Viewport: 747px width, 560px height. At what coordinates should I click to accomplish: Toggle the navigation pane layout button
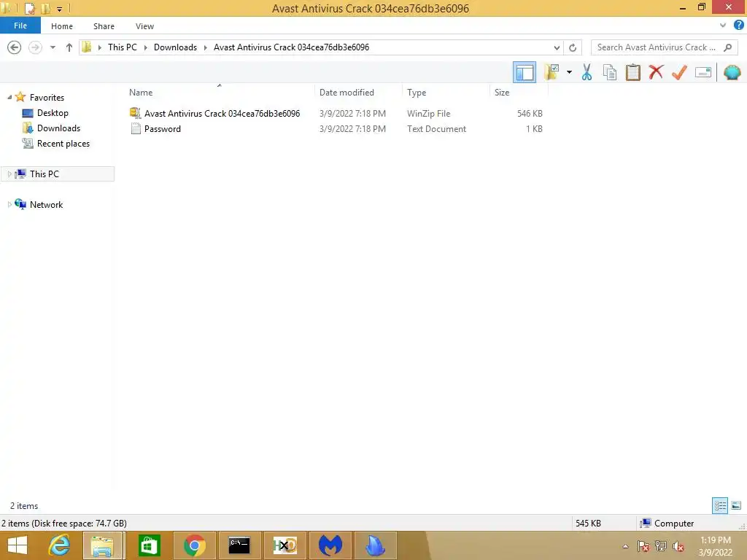coord(524,72)
